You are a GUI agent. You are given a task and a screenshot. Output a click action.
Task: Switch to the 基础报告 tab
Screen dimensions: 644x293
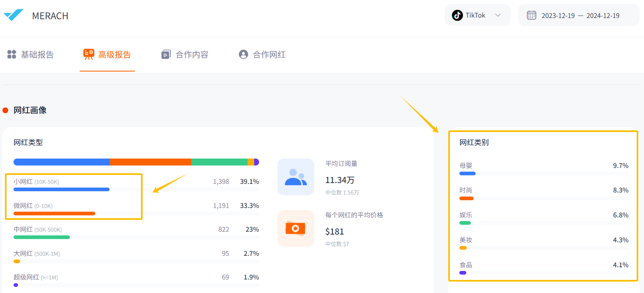[x=37, y=55]
